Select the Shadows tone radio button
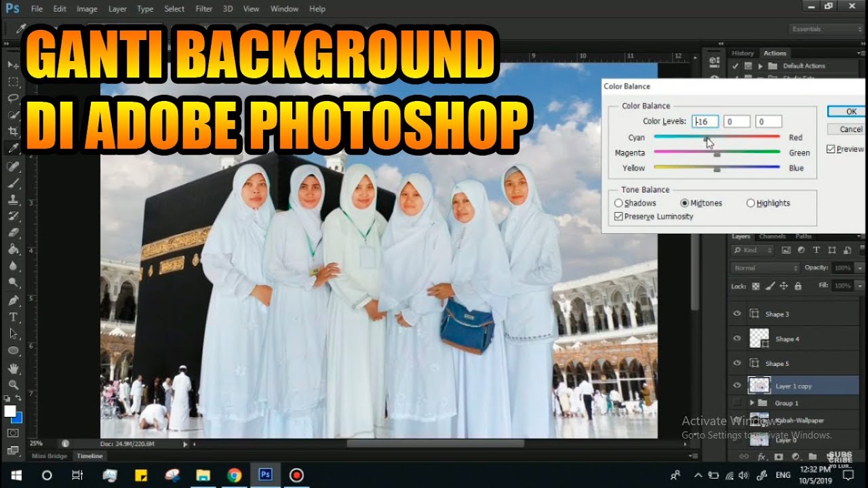 point(618,203)
